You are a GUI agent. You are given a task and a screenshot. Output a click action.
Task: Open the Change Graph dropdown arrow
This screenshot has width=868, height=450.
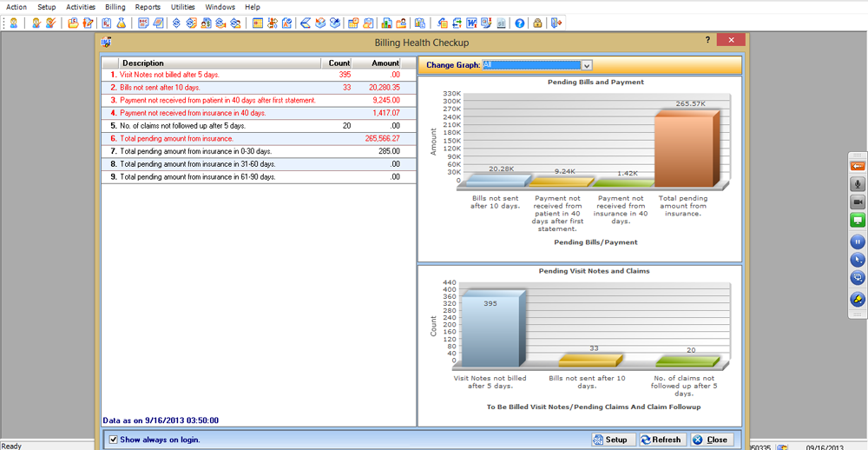click(x=587, y=65)
